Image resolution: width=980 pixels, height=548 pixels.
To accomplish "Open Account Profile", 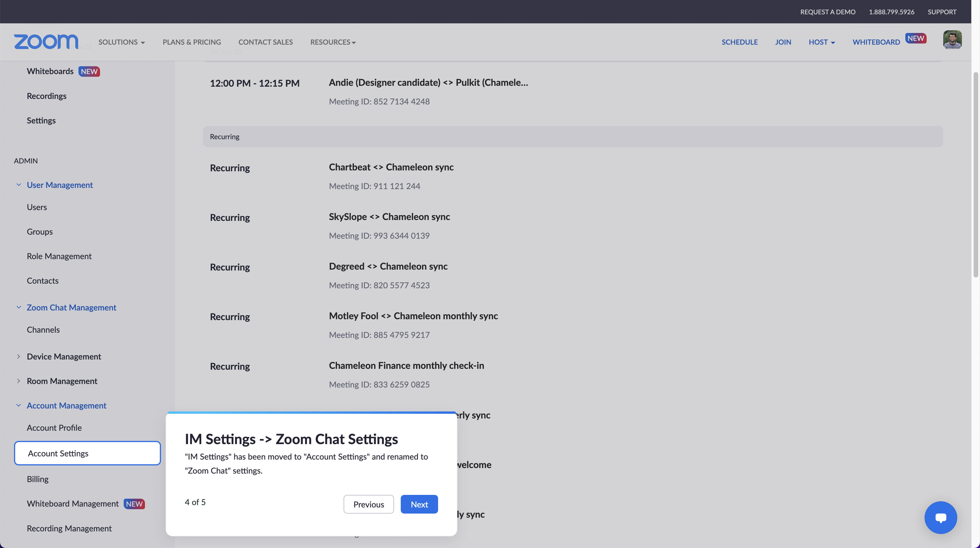I will pyautogui.click(x=55, y=428).
